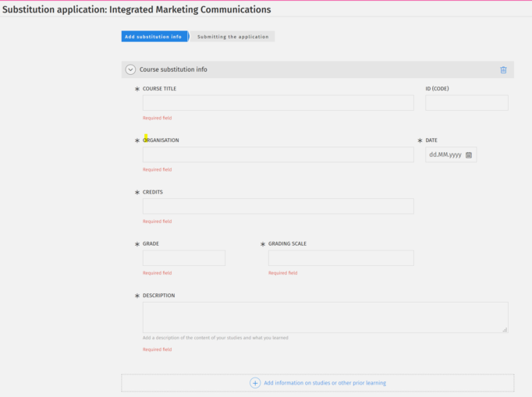Screen dimensions: 532x397
Task: Focus the Credits input box
Action: (278, 207)
